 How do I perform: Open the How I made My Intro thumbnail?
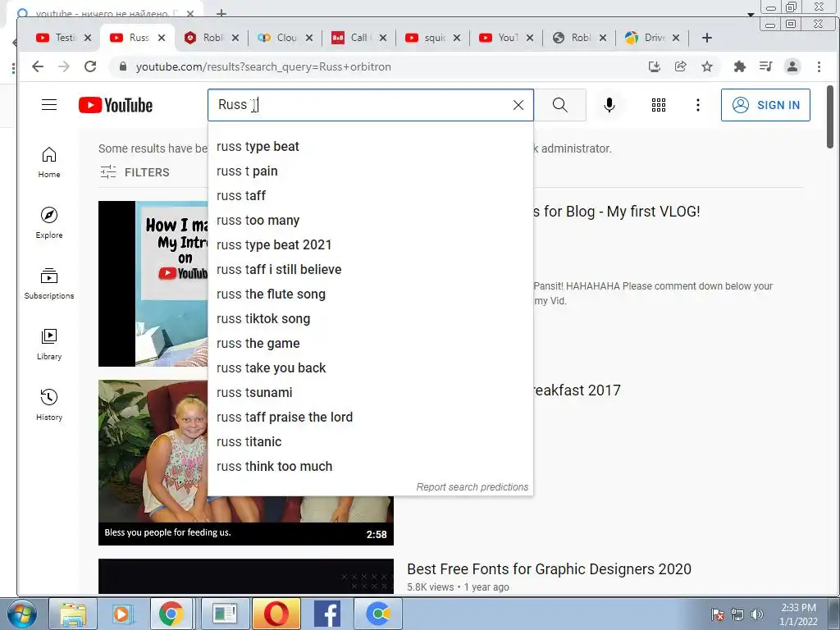[x=153, y=283]
